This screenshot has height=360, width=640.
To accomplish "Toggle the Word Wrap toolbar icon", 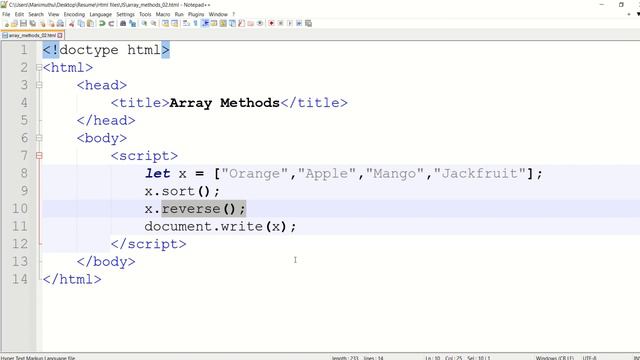I will (x=186, y=23).
